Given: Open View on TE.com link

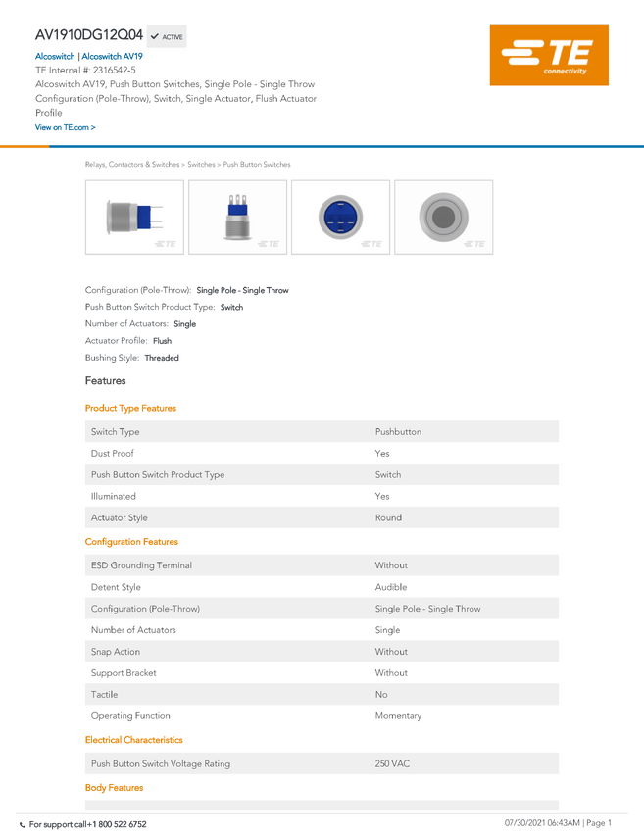Looking at the screenshot, I should click(66, 127).
